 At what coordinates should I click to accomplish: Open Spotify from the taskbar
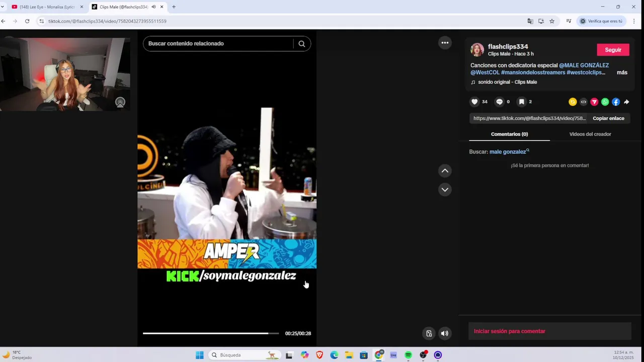coord(408,355)
